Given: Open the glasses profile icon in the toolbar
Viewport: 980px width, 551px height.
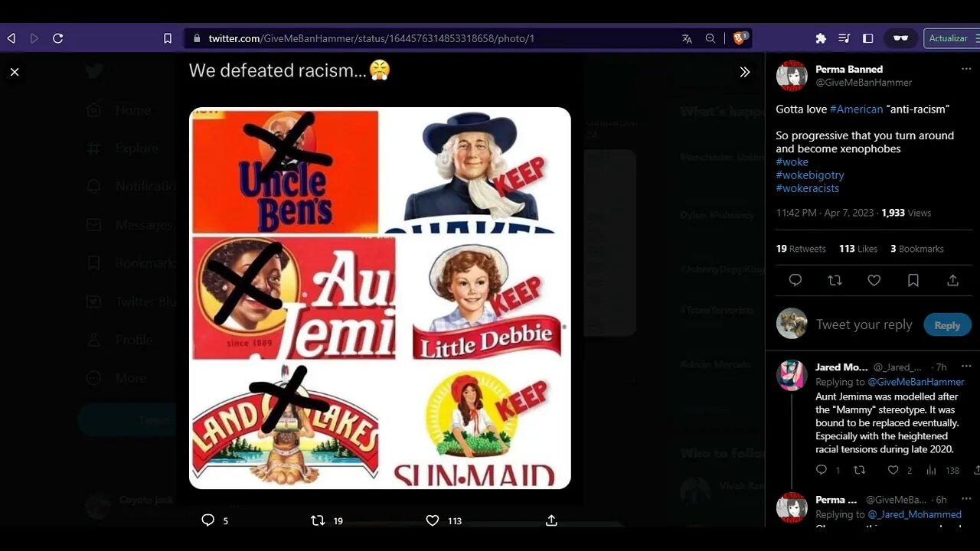Looking at the screenshot, I should (900, 38).
